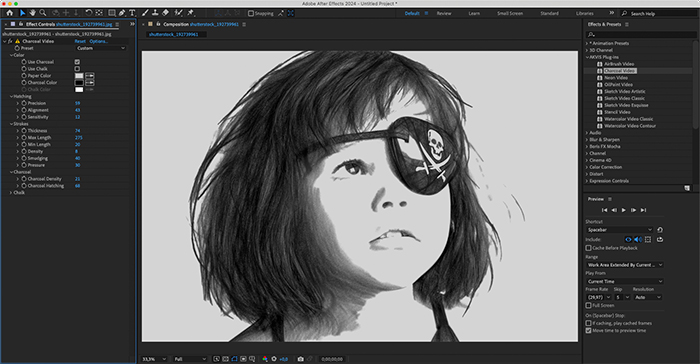Click the camera snapshot icon below viewer
This screenshot has height=364, width=700.
[300, 359]
